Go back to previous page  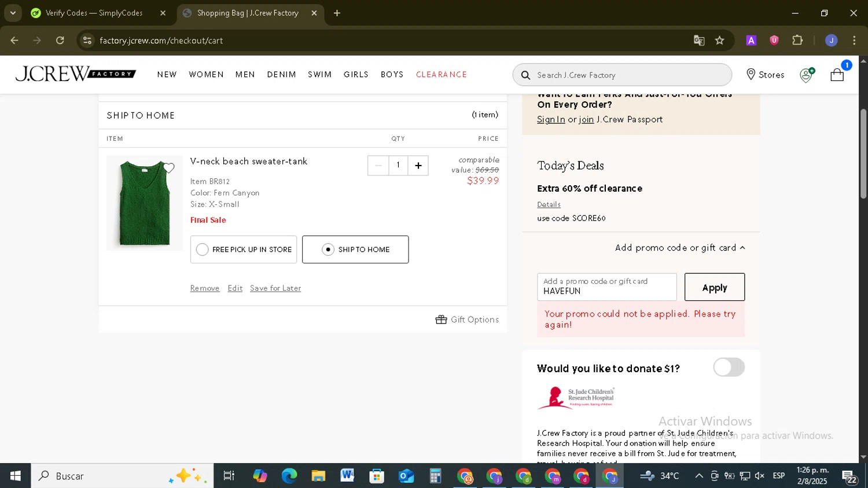pos(14,41)
